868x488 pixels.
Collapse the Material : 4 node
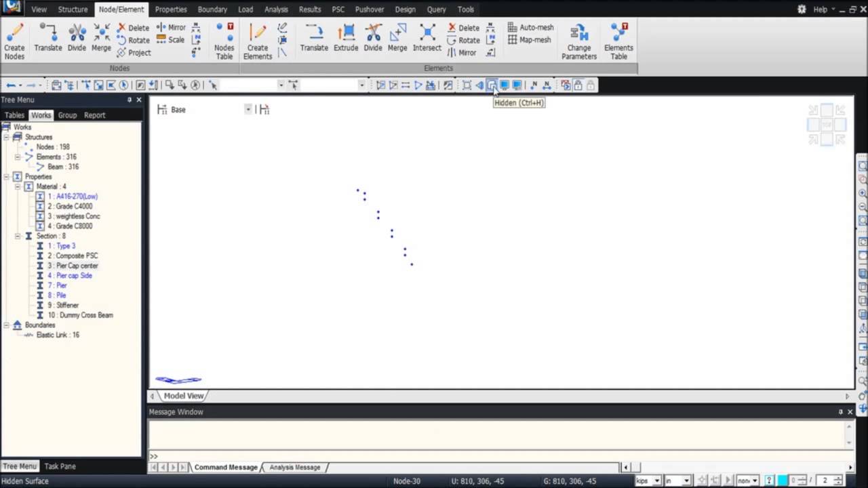[18, 186]
